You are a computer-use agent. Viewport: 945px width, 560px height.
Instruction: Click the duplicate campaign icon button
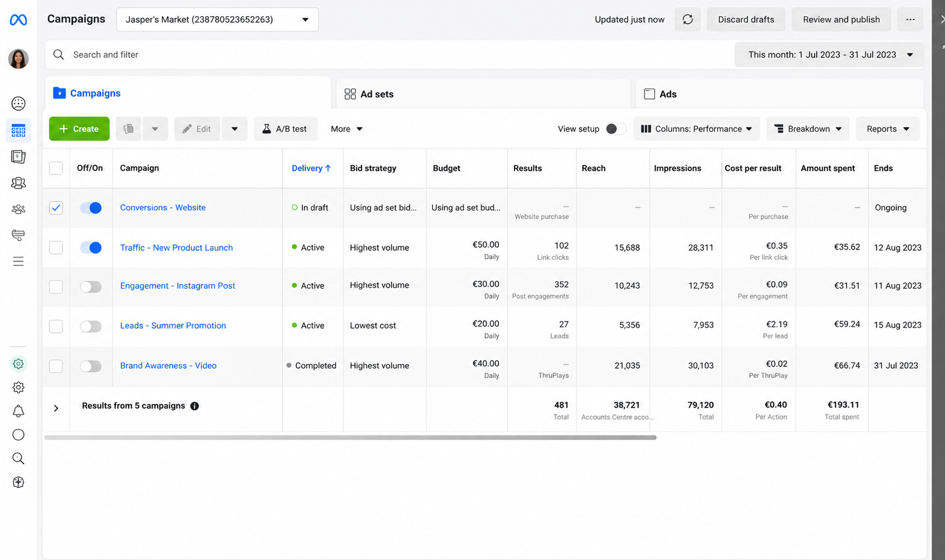(128, 129)
